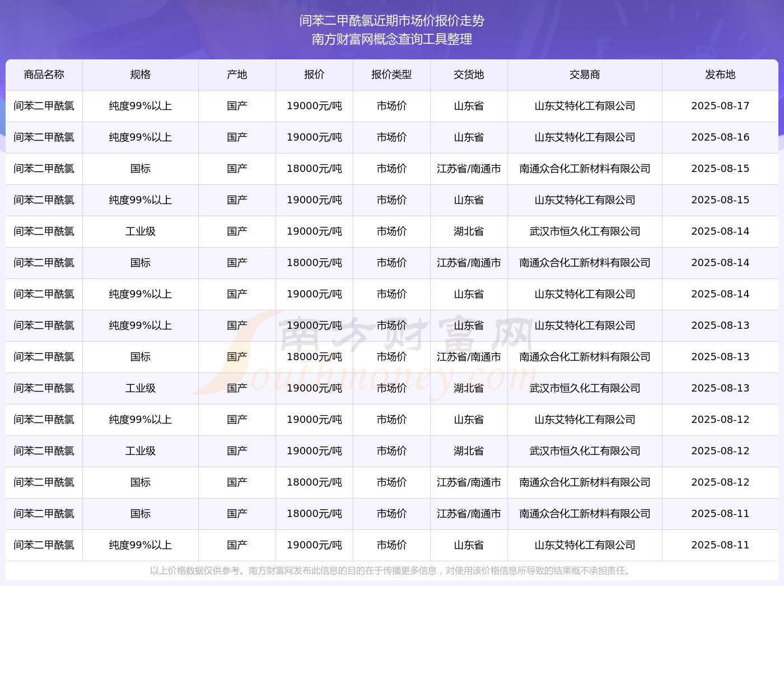Click the date 2025-08-16
Image resolution: width=784 pixels, height=675 pixels.
click(721, 137)
